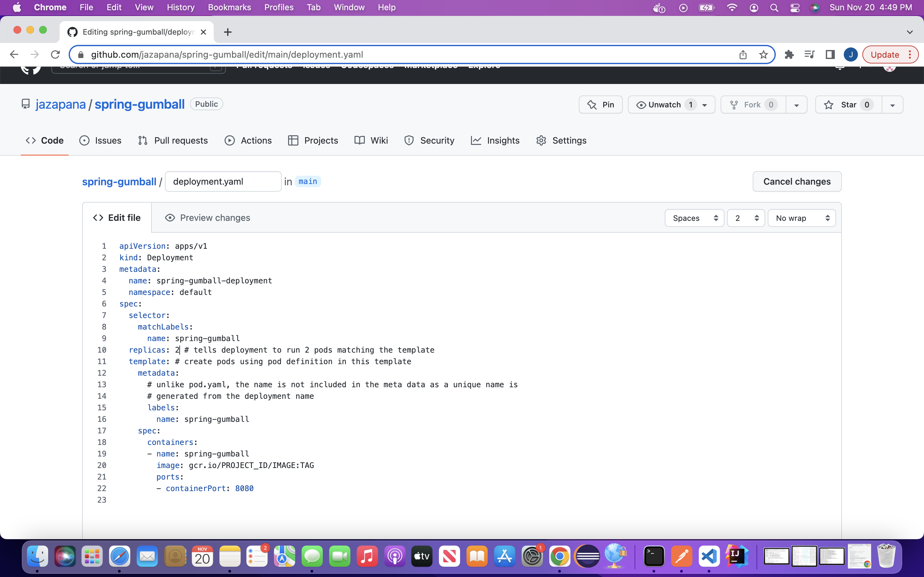Image resolution: width=924 pixels, height=577 pixels.
Task: Click the share icon in the address bar
Action: pyautogui.click(x=743, y=54)
